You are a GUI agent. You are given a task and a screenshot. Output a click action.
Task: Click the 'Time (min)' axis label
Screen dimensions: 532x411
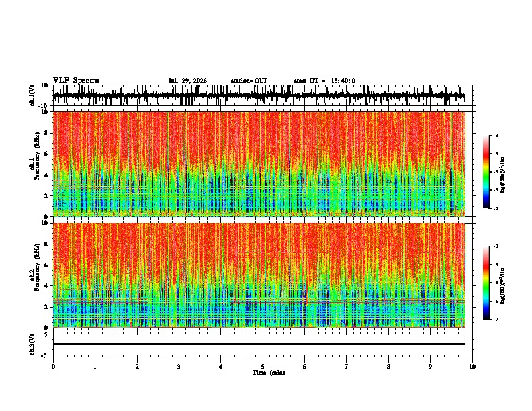[x=269, y=373]
